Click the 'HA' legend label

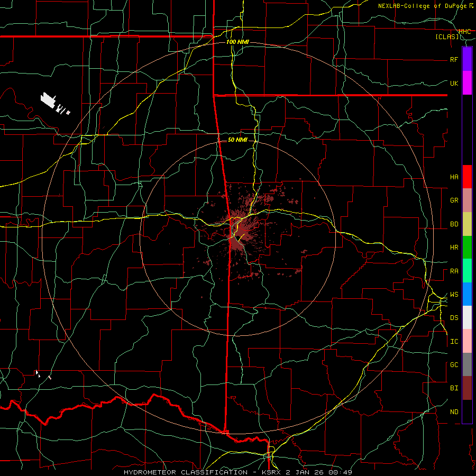[x=454, y=177]
